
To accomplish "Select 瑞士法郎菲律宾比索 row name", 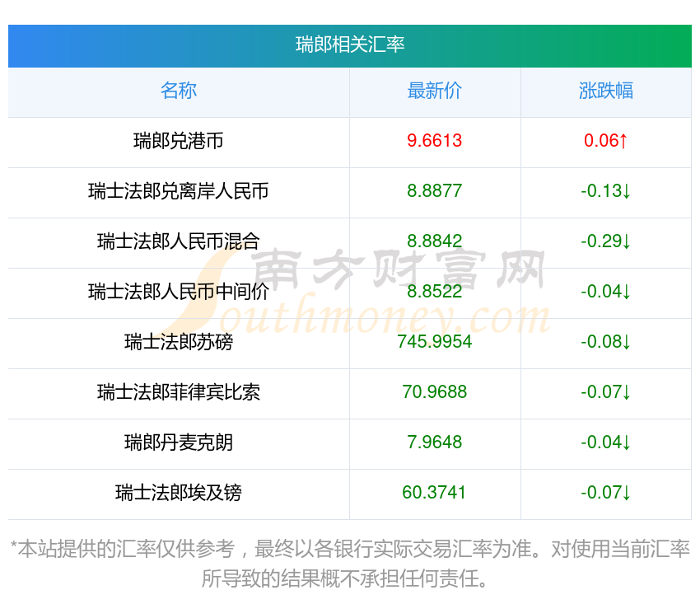I will click(x=179, y=392).
